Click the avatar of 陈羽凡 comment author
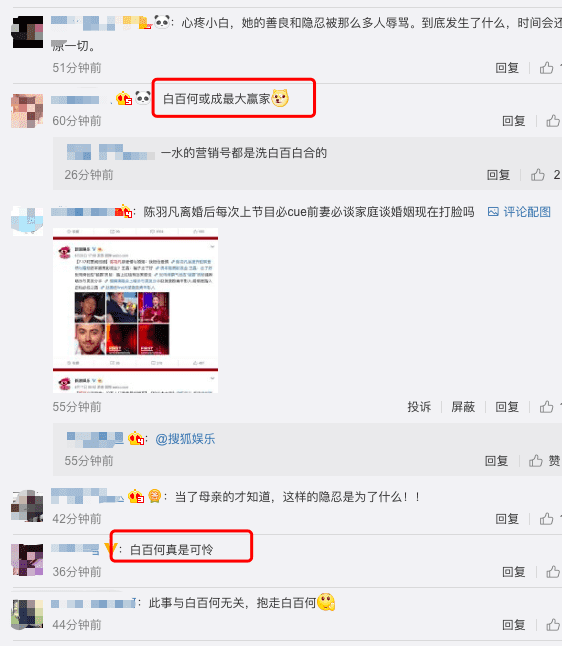 point(27,221)
